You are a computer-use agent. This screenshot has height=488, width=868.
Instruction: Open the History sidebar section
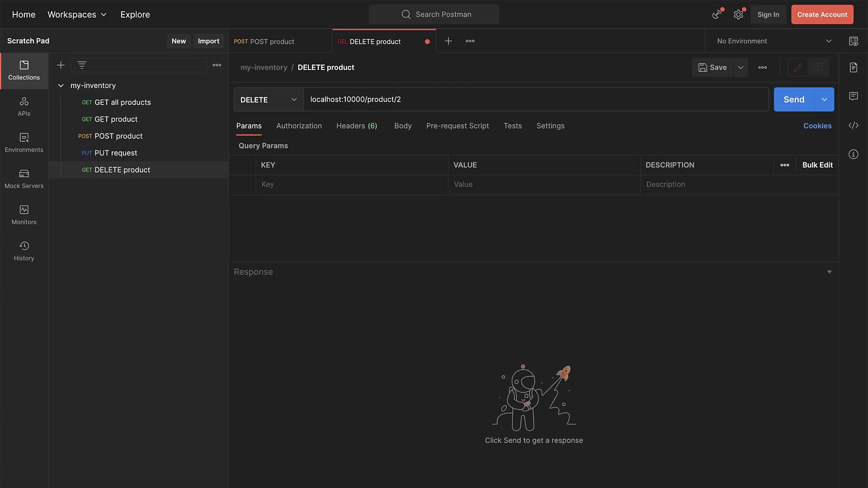tap(24, 251)
